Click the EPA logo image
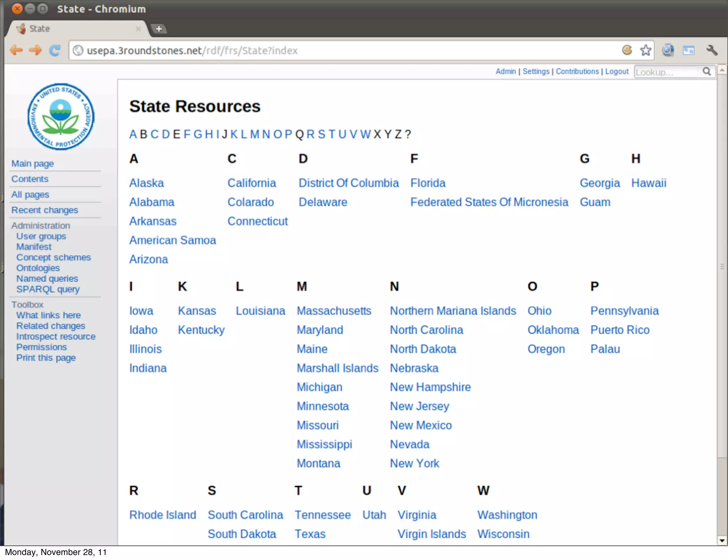 coord(61,117)
